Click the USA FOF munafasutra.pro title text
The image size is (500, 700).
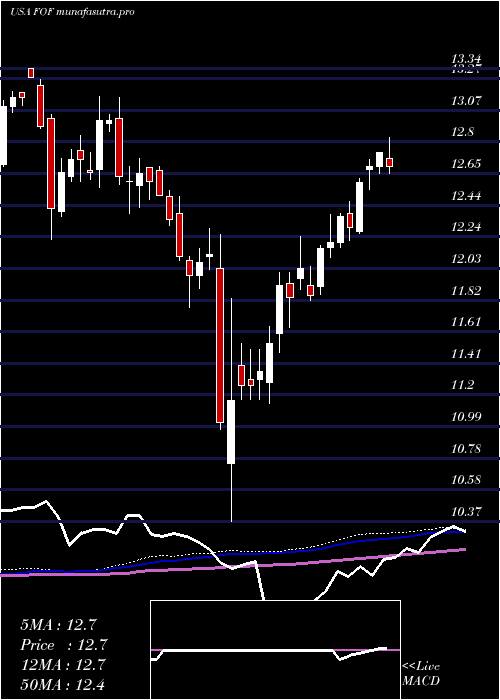[x=72, y=12]
